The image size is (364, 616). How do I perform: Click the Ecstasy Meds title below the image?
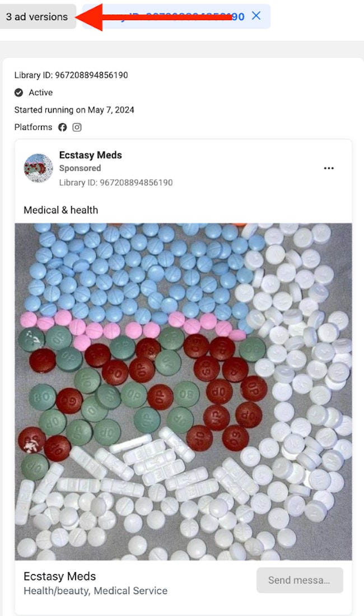tap(60, 576)
